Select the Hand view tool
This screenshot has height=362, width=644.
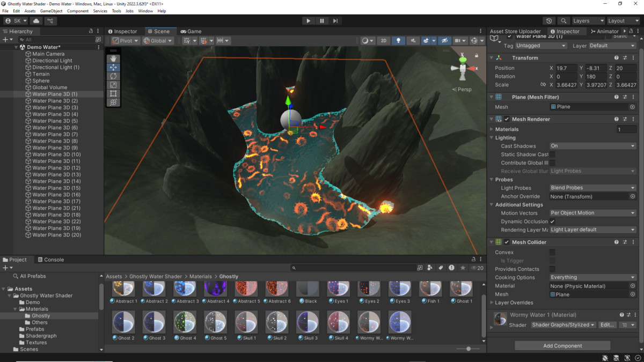pyautogui.click(x=113, y=58)
